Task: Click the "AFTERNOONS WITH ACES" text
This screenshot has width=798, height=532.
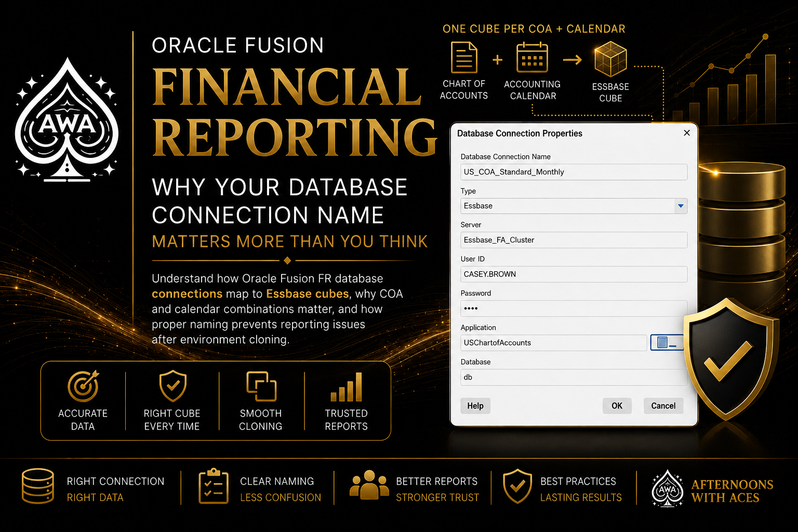Action: [x=732, y=491]
